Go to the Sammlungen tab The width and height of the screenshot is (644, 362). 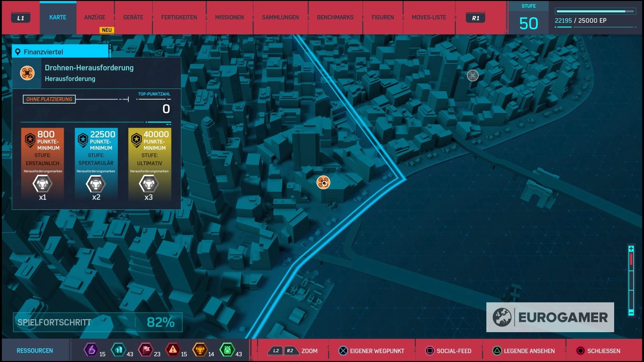(x=280, y=17)
